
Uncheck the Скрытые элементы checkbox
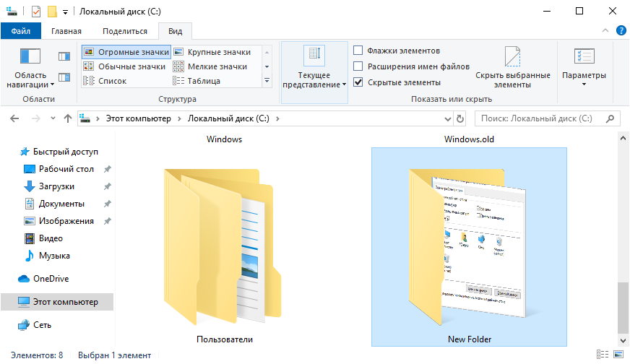[x=358, y=82]
